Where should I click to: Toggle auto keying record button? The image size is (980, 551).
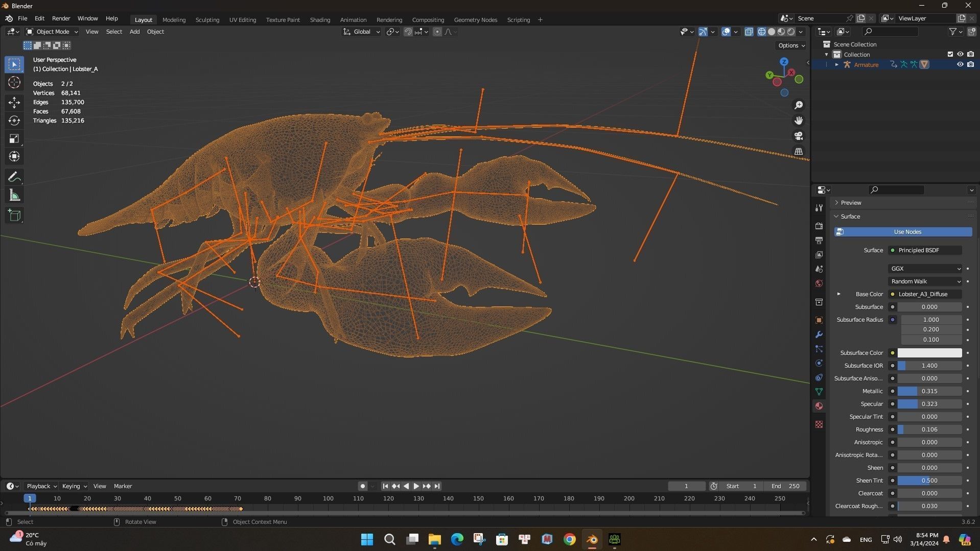pyautogui.click(x=362, y=486)
